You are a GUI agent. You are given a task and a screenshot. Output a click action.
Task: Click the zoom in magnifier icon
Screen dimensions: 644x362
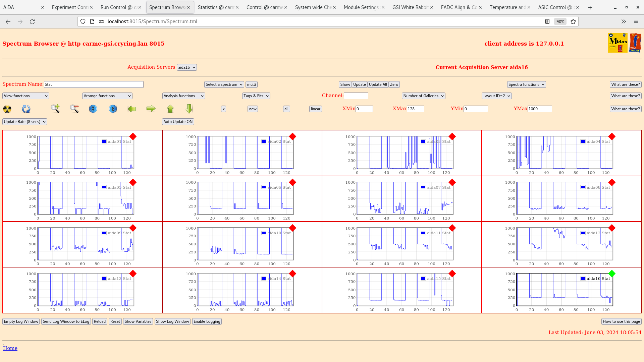(55, 109)
